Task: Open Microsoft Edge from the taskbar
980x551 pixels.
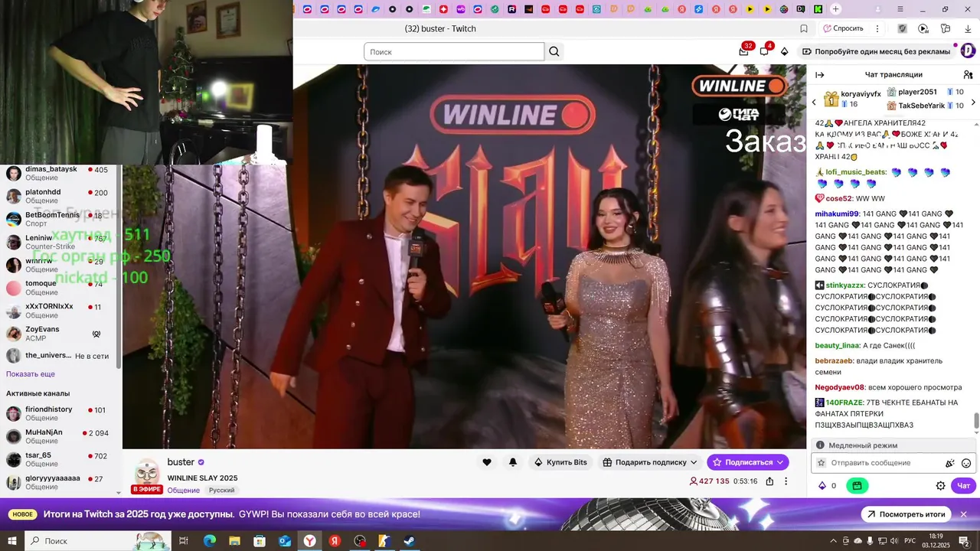Action: pyautogui.click(x=209, y=541)
